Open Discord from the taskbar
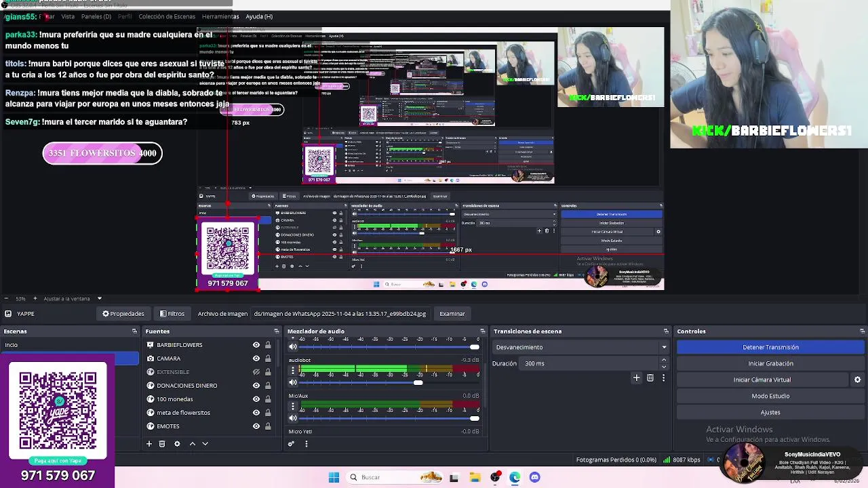868x488 pixels. (534, 477)
